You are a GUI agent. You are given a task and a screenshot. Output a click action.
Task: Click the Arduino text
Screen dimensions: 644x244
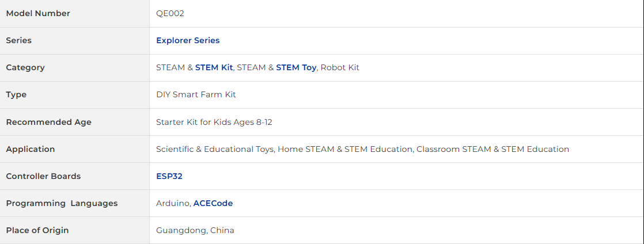click(173, 203)
